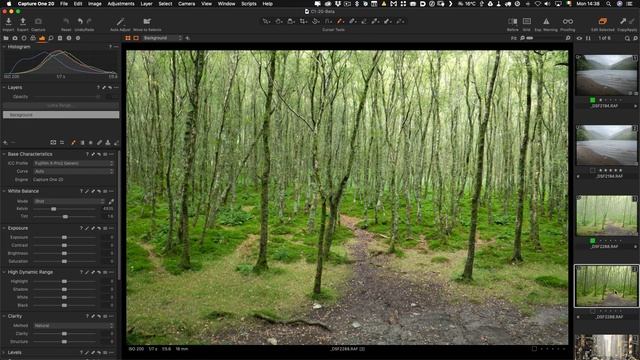Click the viewer zoom magnifier icon at right
The image size is (640, 360).
click(568, 38)
